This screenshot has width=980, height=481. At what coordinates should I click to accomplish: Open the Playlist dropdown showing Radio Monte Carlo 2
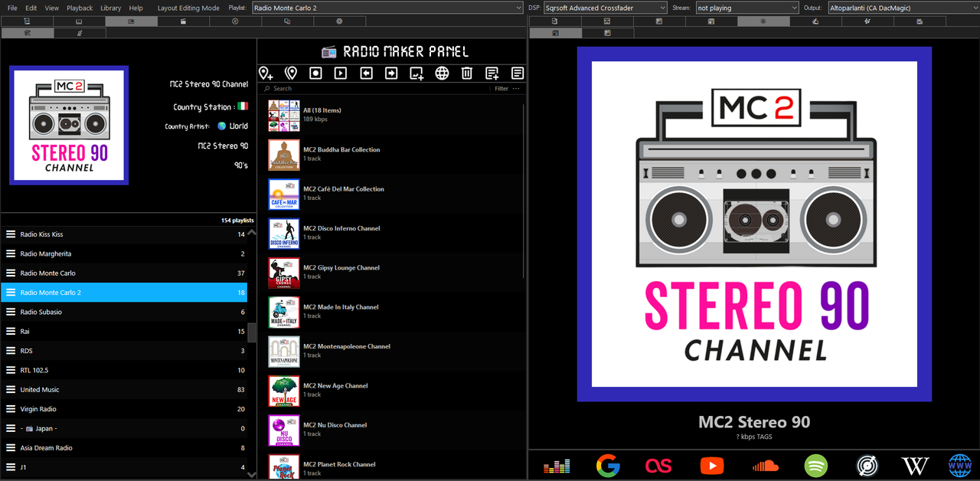[x=387, y=8]
